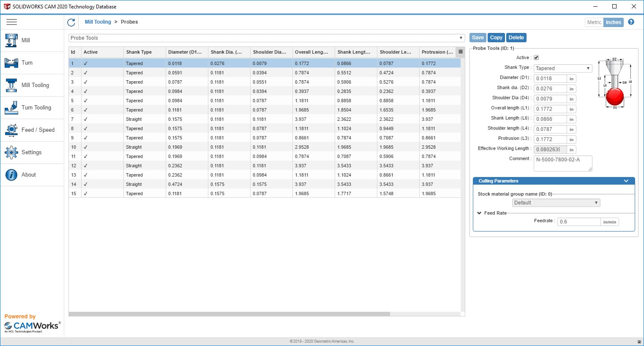The width and height of the screenshot is (644, 346).
Task: Sort by the Shank Type column header
Action: point(145,52)
